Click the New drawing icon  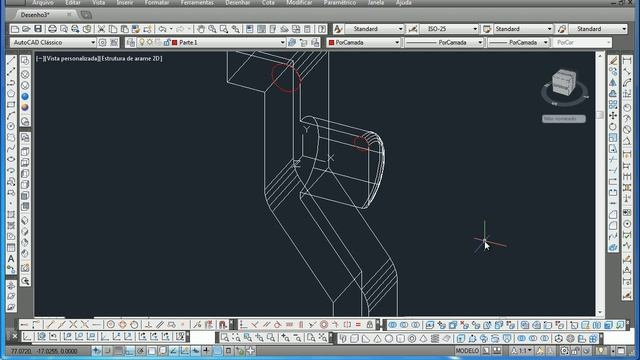(15, 29)
